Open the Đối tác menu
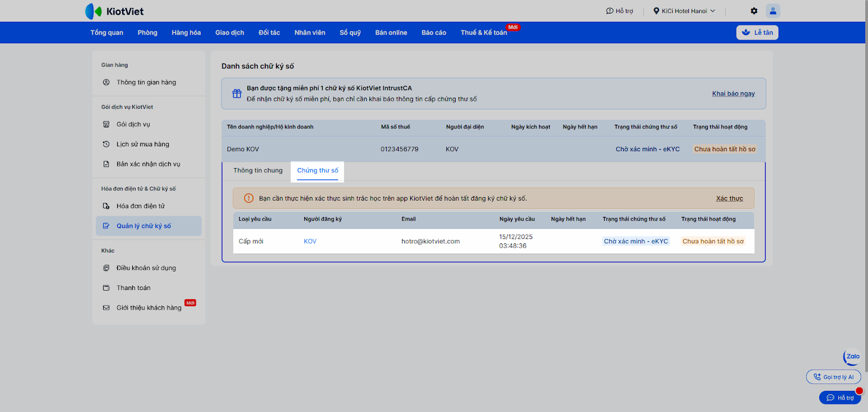 click(x=269, y=33)
